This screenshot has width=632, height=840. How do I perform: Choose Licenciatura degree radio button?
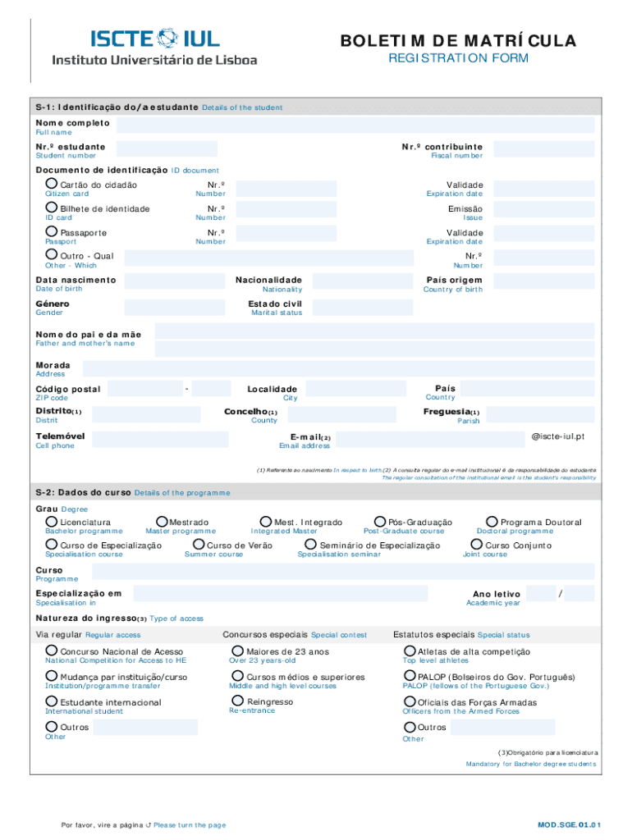52,522
